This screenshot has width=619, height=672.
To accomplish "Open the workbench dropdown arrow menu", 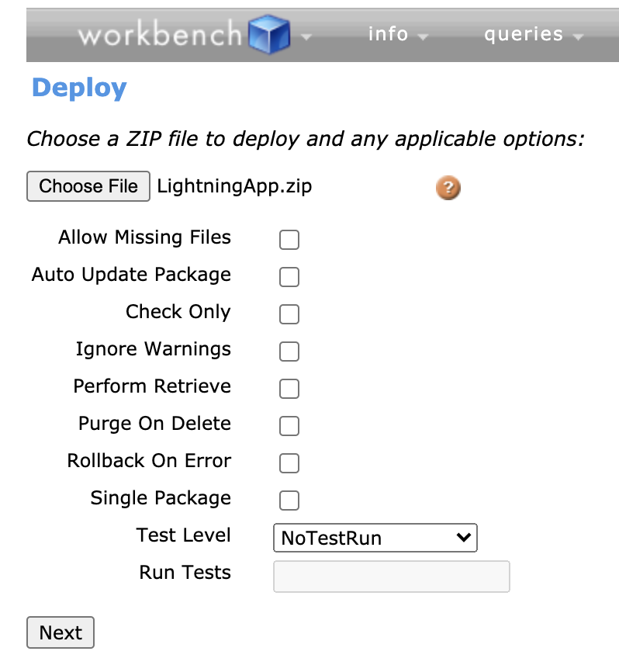I will (x=306, y=37).
